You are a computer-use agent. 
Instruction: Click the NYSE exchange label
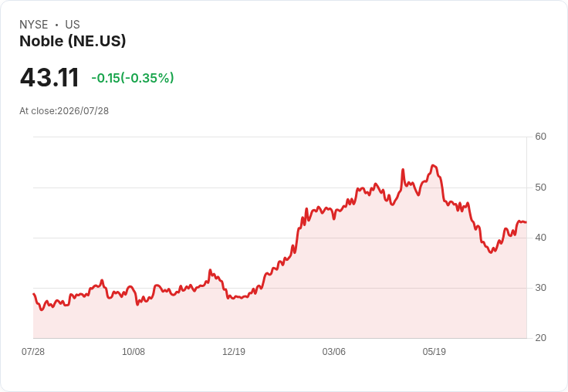click(x=34, y=25)
